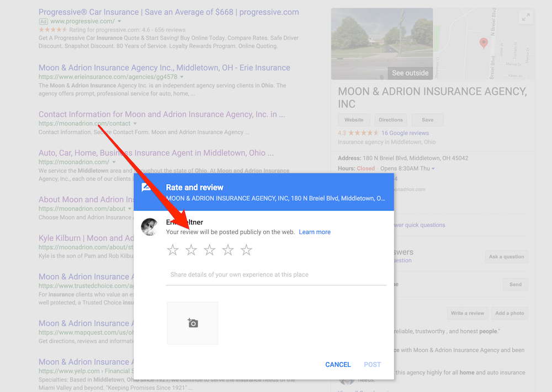The image size is (552, 392).
Task: Give a five-star rating
Action: [246, 250]
